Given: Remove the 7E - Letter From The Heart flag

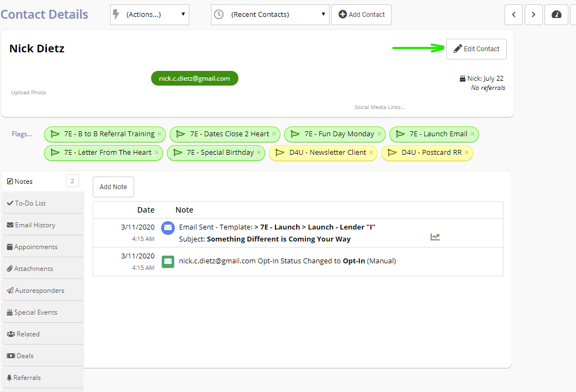Looking at the screenshot, I should tap(157, 152).
